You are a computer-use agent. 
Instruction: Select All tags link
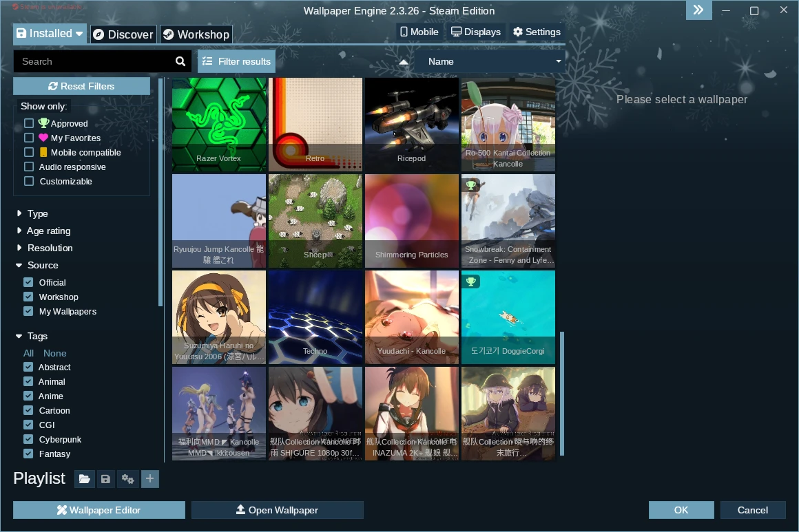[28, 353]
